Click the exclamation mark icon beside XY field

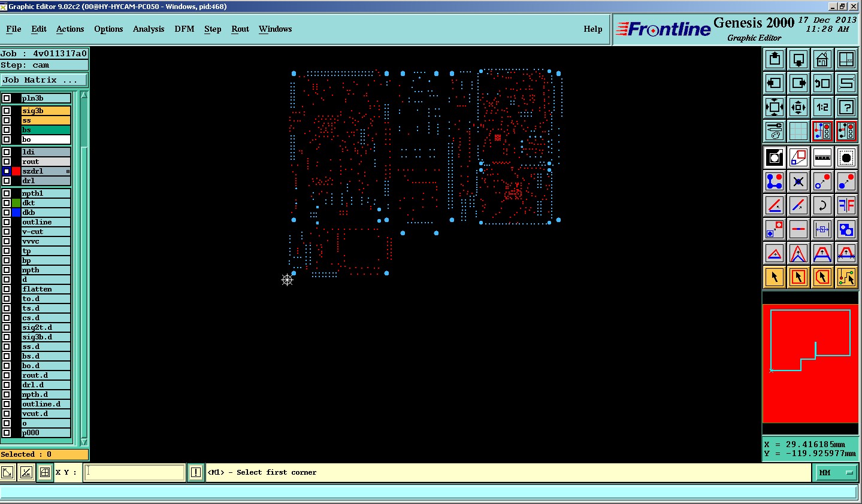(x=196, y=472)
